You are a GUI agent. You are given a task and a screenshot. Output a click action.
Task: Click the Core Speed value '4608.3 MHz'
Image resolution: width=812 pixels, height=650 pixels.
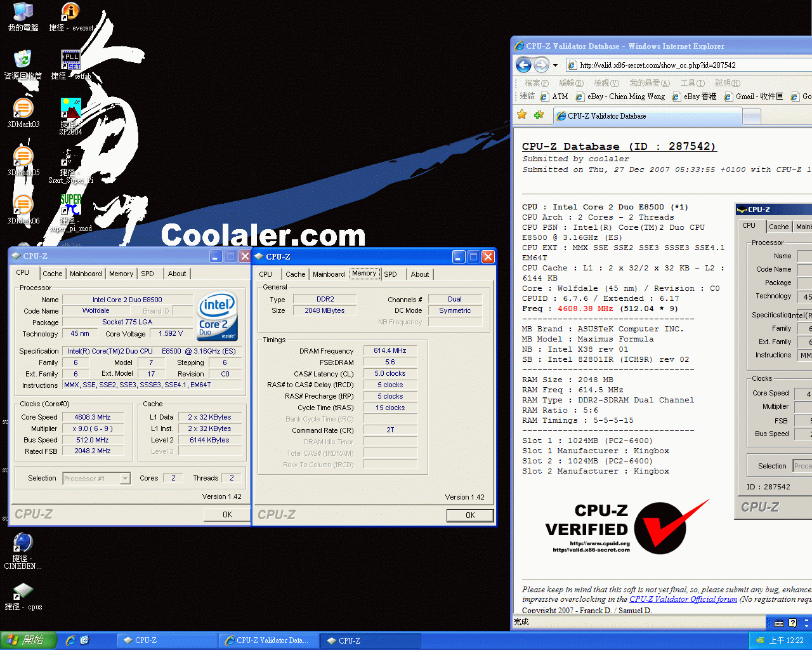93,417
